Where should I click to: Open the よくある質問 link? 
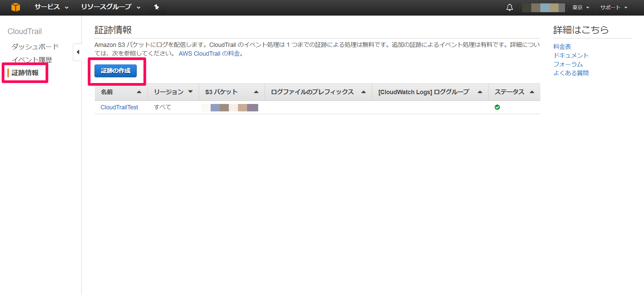click(x=571, y=73)
